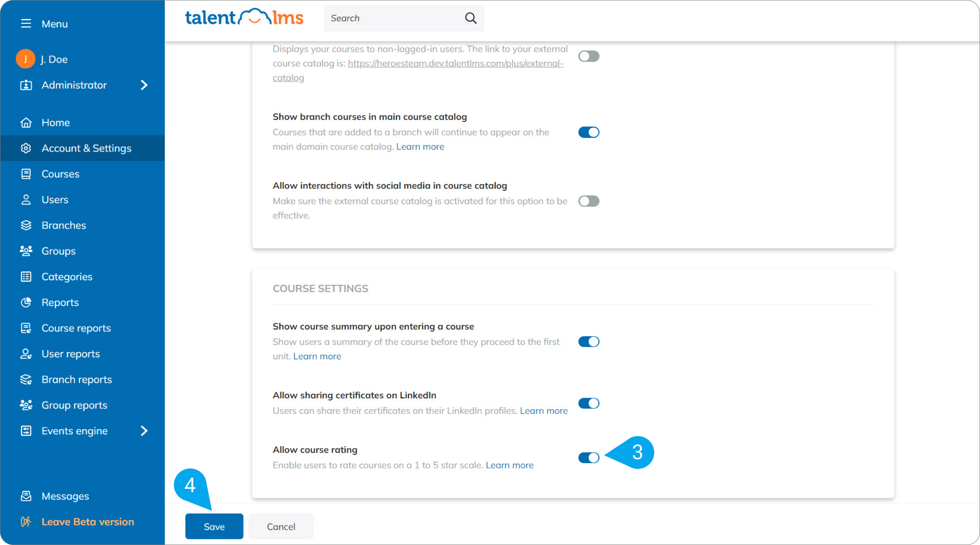Open Learn more for LinkedIn certificates
Screen dimensions: 980x545
pos(544,410)
